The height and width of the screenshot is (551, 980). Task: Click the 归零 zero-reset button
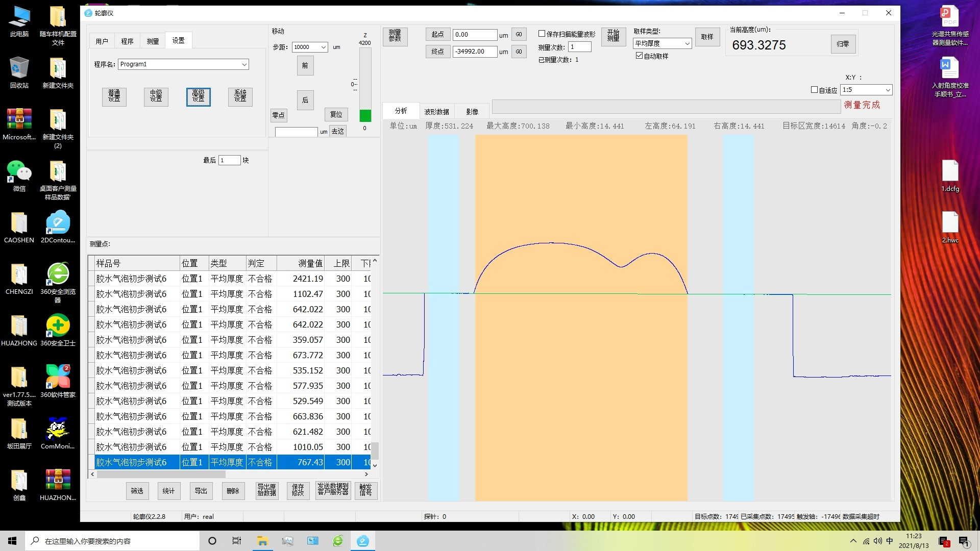(843, 44)
